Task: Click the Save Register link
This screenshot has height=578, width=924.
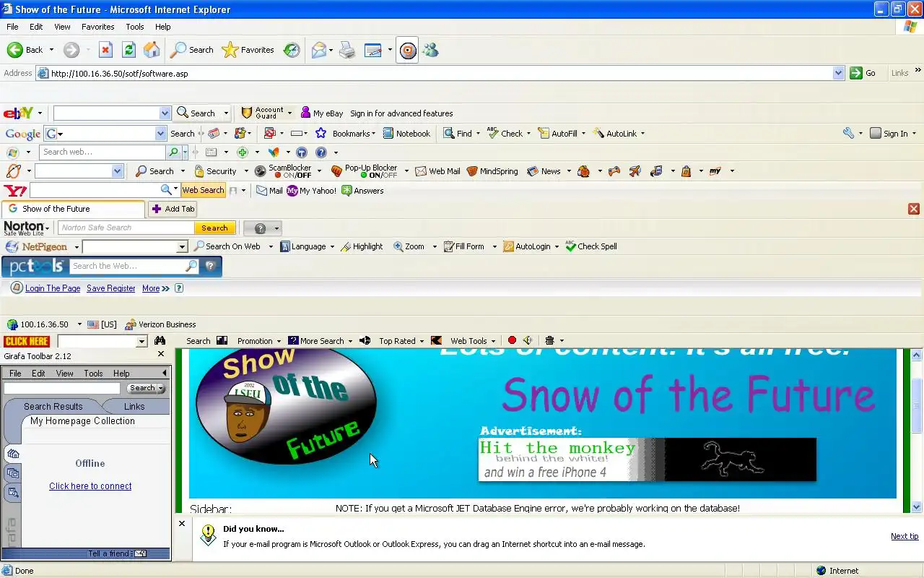Action: 110,288
